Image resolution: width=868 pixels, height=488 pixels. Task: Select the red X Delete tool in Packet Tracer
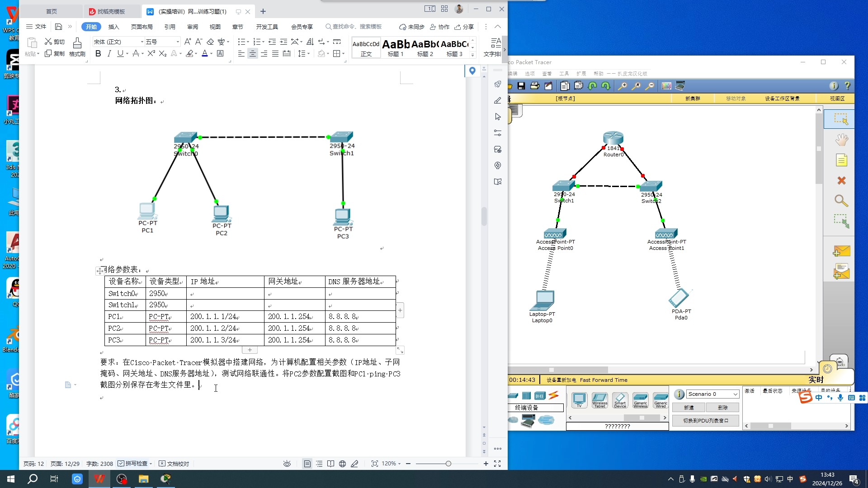click(841, 181)
